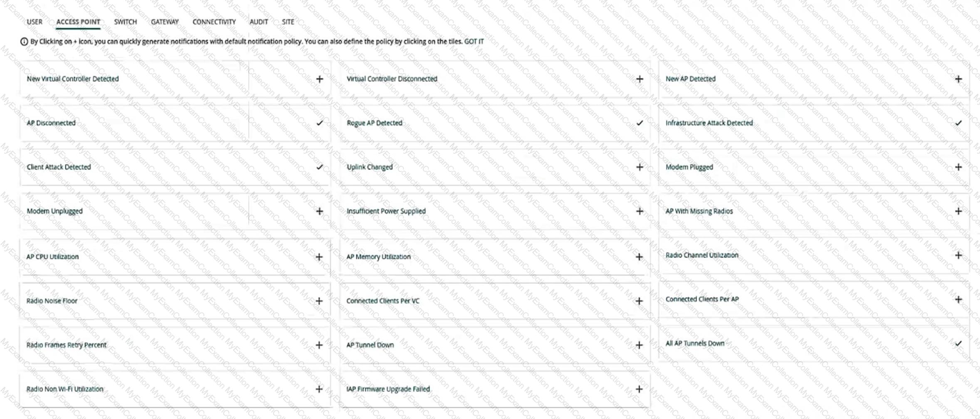
Task: Click plus icon on New AP Detected
Action: (958, 79)
